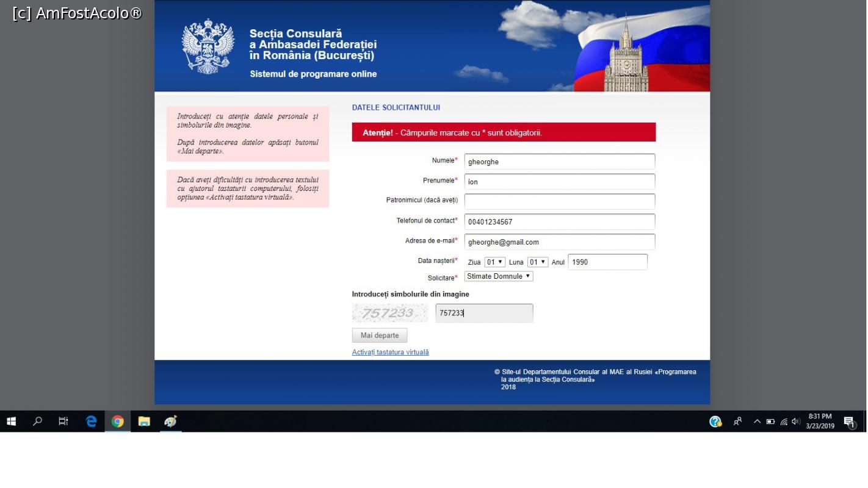This screenshot has width=868, height=488.
Task: Open Task View from the taskbar
Action: (63, 422)
